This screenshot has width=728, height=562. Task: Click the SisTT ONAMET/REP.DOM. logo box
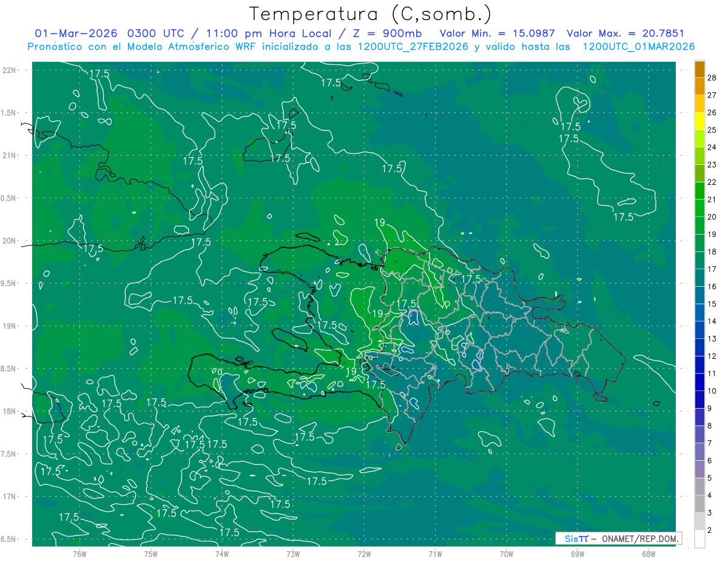[619, 538]
